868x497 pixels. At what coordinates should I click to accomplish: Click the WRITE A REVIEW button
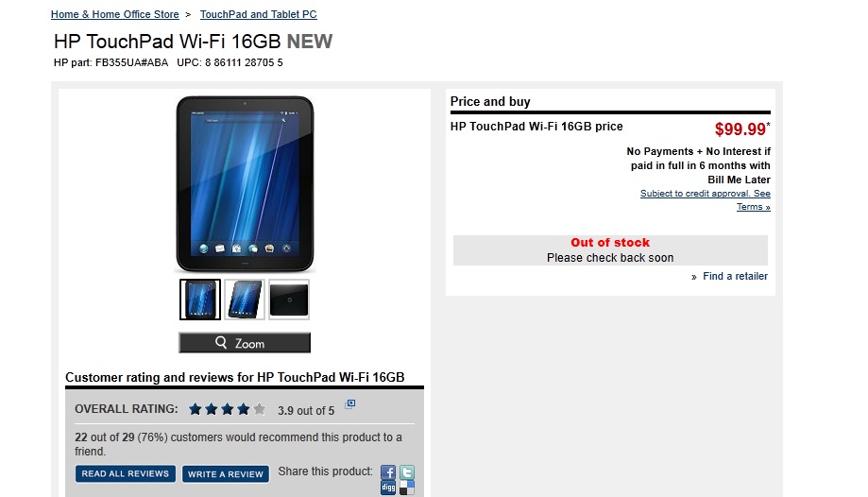click(226, 474)
